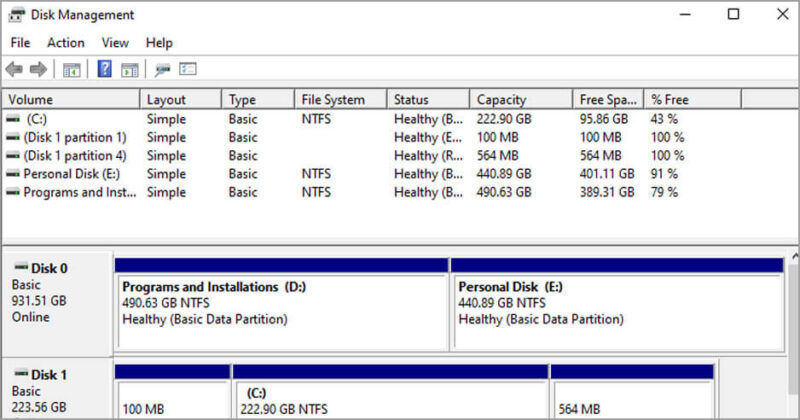Sort by File System column header

pyautogui.click(x=341, y=100)
